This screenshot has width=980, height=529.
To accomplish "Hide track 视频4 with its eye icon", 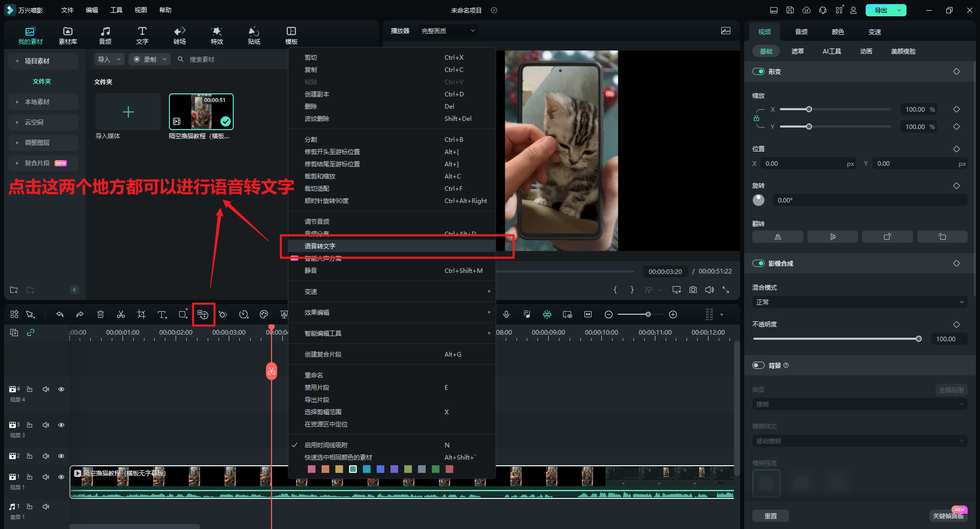I will 61,389.
